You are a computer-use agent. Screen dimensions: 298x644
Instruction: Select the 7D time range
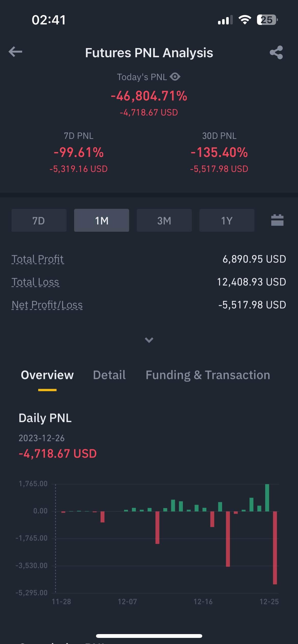(x=39, y=220)
